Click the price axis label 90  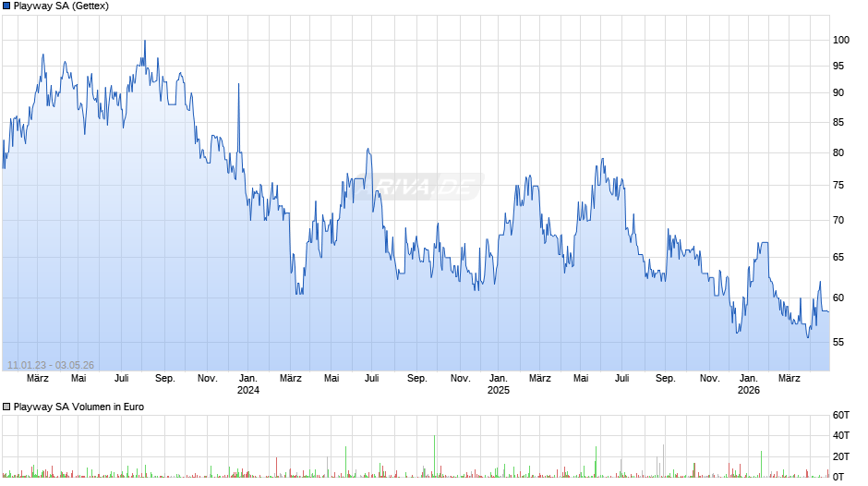838,92
